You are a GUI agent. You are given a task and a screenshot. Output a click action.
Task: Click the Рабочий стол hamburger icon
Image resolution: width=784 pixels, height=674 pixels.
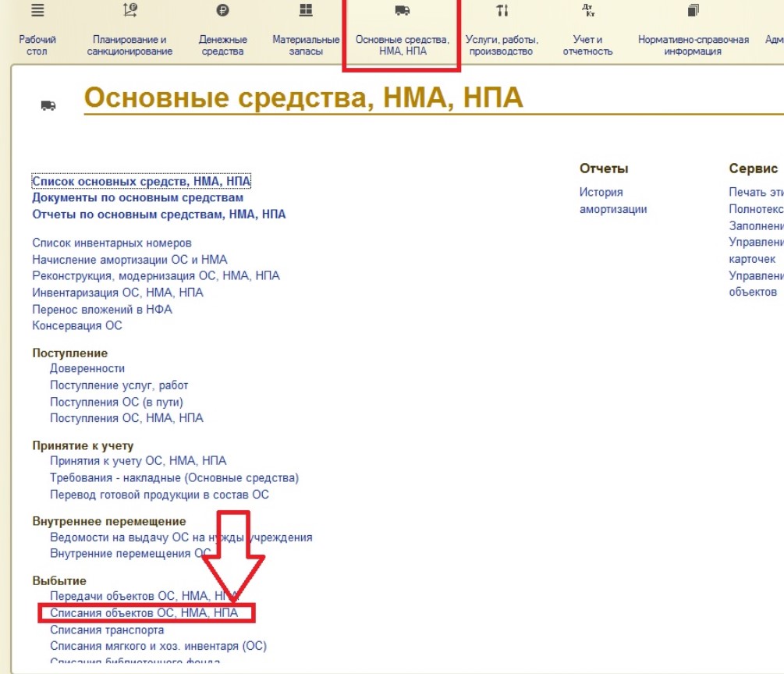coord(37,10)
